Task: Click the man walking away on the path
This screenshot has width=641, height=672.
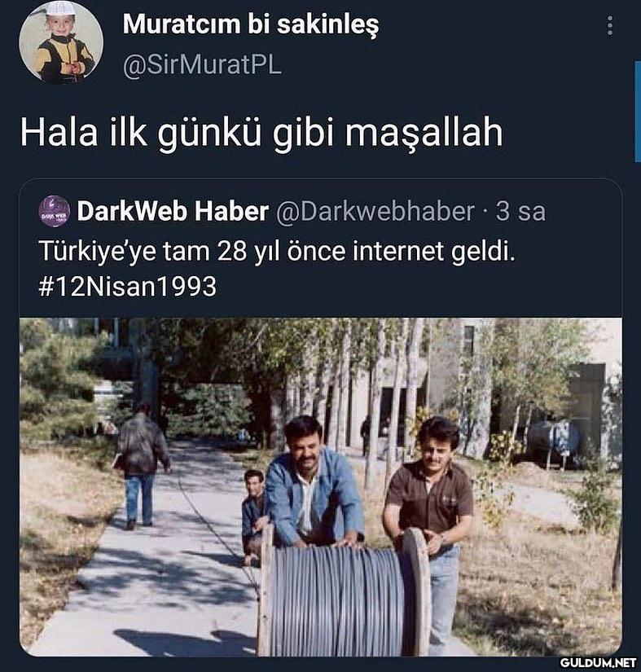Action: (140, 466)
